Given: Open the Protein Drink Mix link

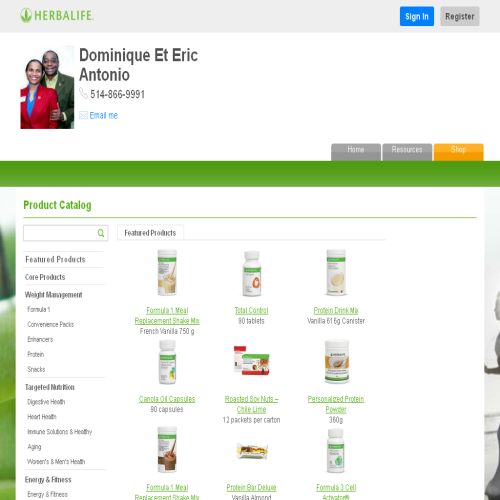Looking at the screenshot, I should point(336,311).
